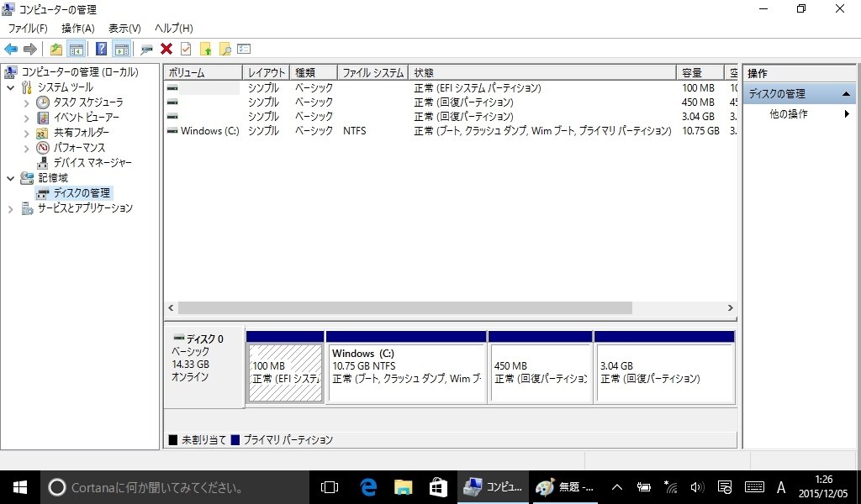861x504 pixels.
Task: Open the 他の操作 submenu in actions
Action: [x=800, y=114]
